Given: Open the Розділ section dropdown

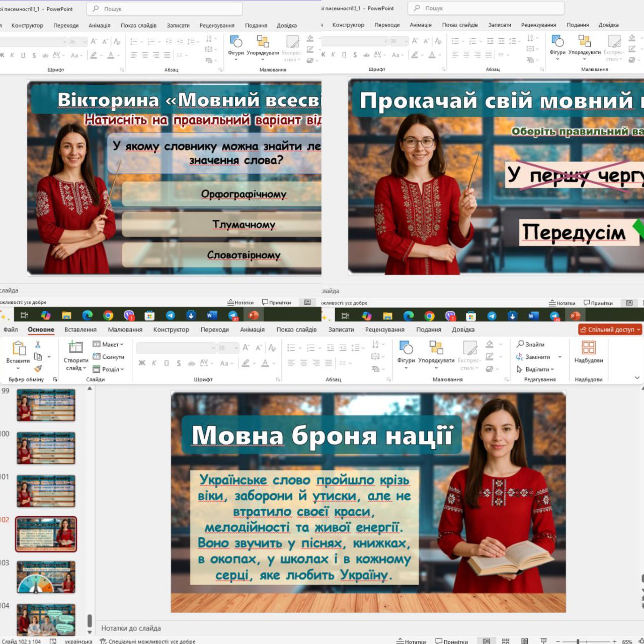Looking at the screenshot, I should [x=108, y=369].
